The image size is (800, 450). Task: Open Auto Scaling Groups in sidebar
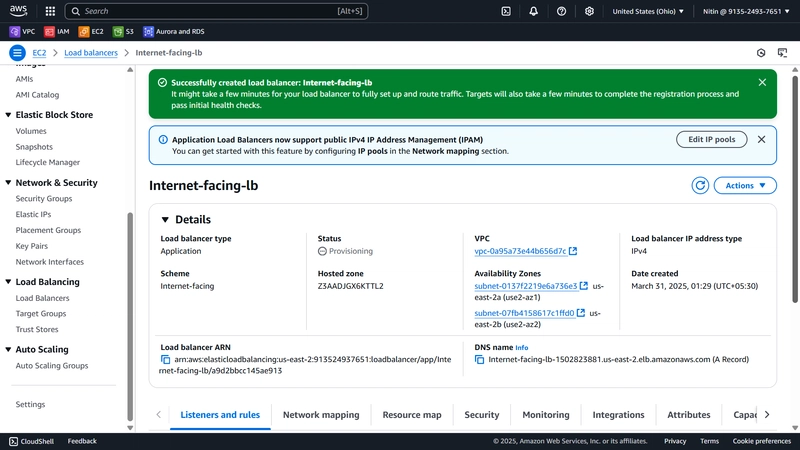tap(52, 366)
